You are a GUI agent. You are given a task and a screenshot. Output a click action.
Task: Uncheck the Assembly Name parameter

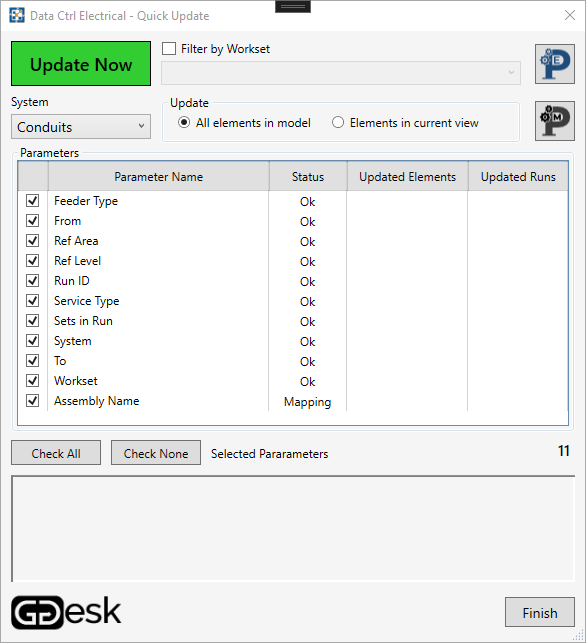(32, 401)
